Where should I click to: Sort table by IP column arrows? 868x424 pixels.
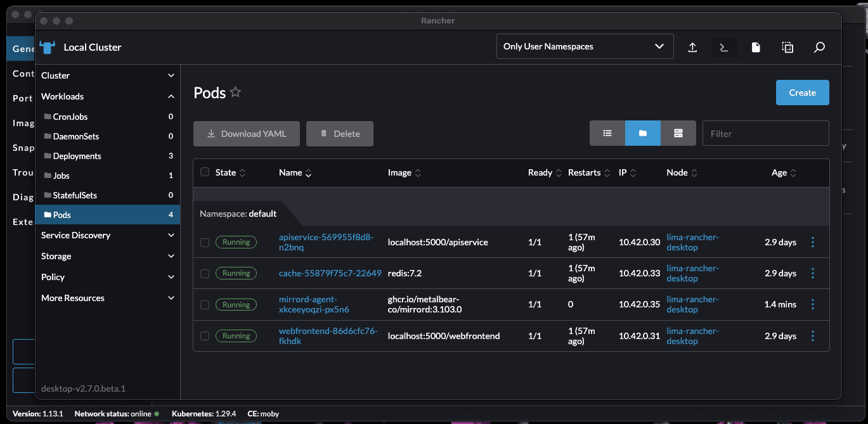click(x=633, y=172)
